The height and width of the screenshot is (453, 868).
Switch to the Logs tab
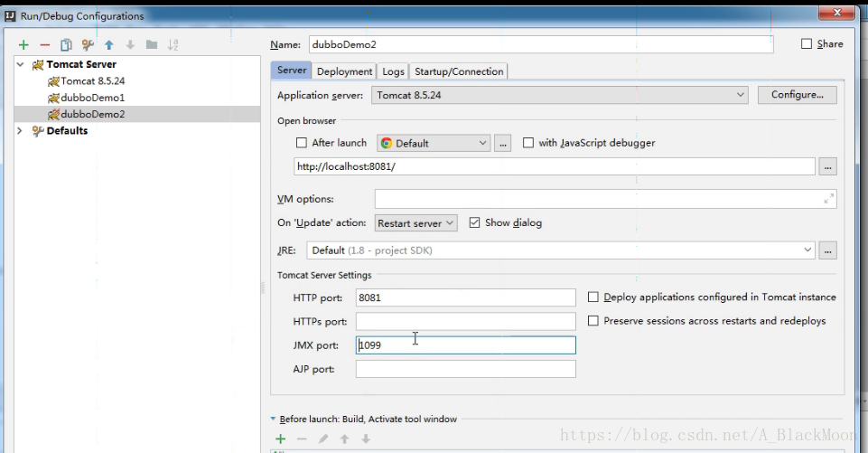tap(393, 71)
